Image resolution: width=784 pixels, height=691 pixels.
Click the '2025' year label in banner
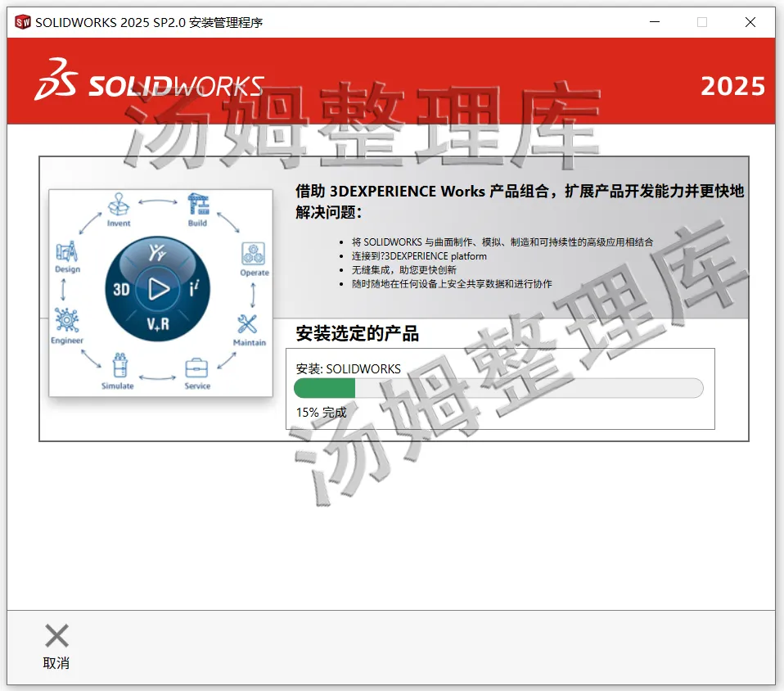click(x=732, y=87)
